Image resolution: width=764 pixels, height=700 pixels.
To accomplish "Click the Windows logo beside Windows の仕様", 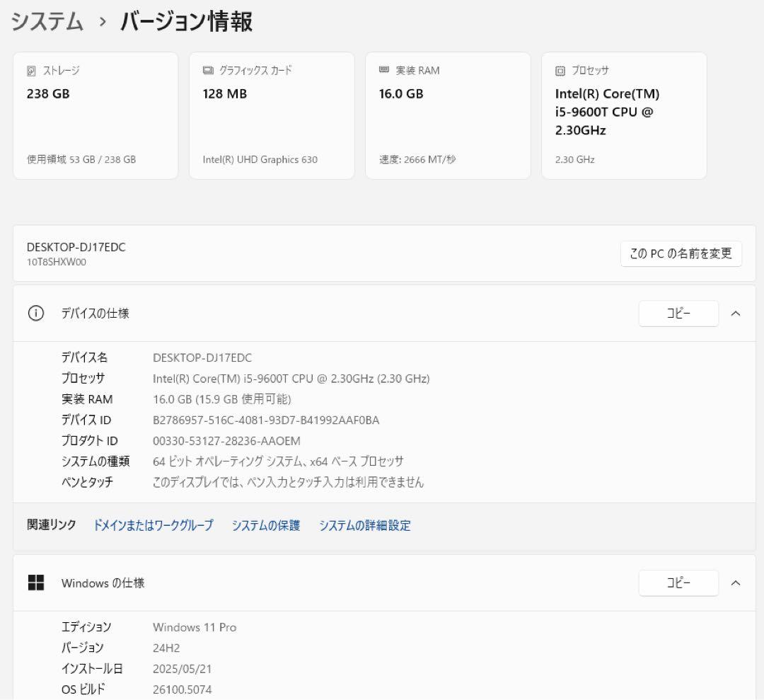I will (x=35, y=583).
